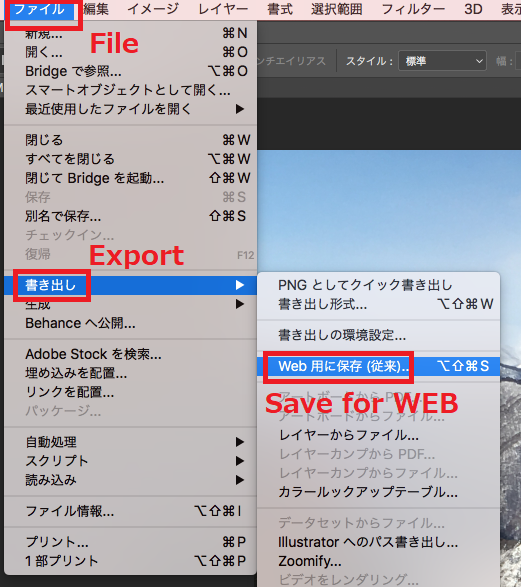This screenshot has width=521, height=587.
Task: Choose Behance へ公開... menu item
Action: 130,323
